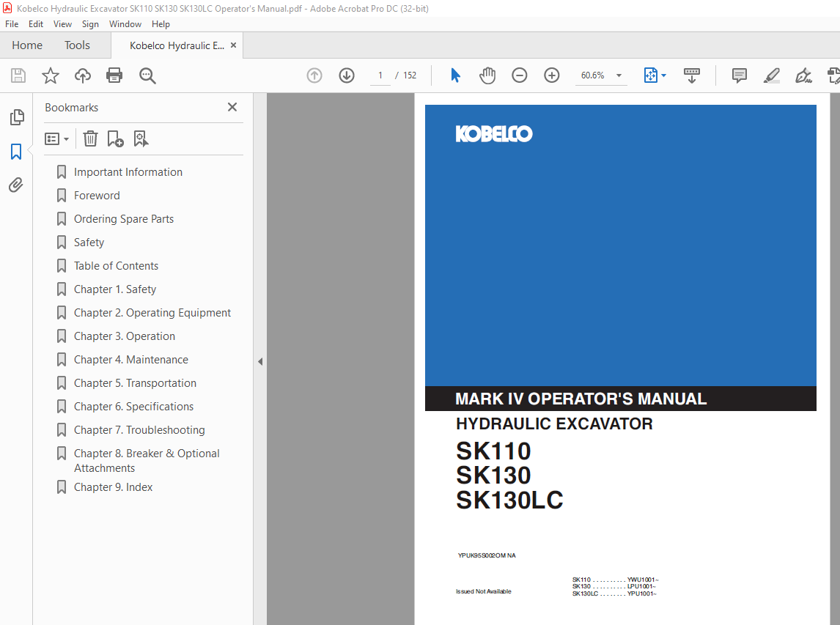Jump to Ordering Spare Parts bookmark
The width and height of the screenshot is (840, 625).
coord(124,219)
